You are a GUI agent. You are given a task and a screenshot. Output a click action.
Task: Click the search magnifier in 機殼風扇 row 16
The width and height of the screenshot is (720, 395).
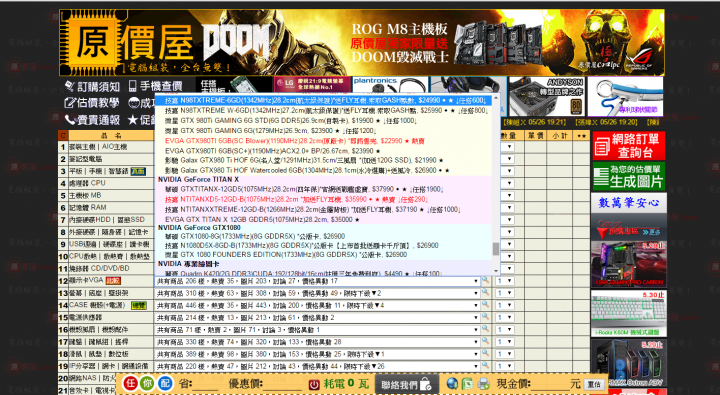tap(485, 329)
